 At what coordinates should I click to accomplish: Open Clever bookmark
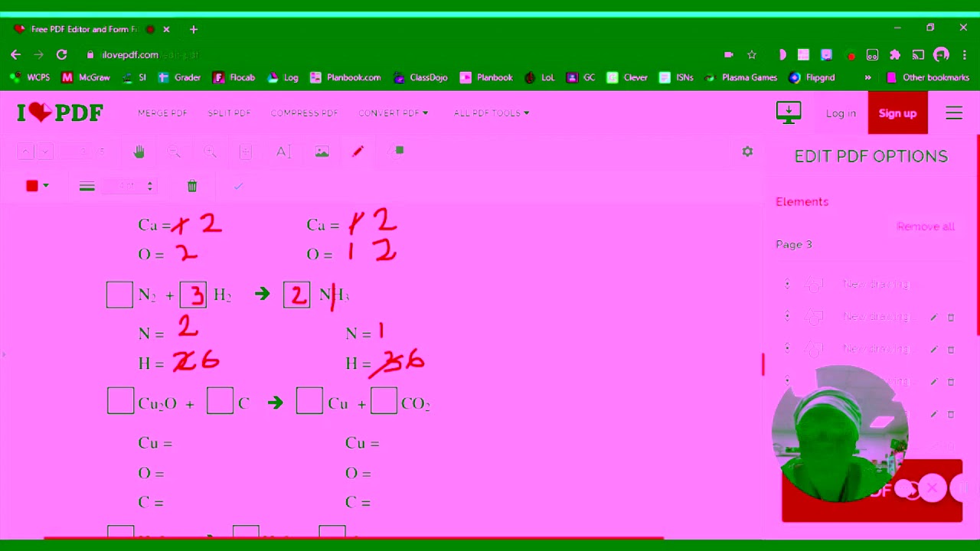coord(628,77)
